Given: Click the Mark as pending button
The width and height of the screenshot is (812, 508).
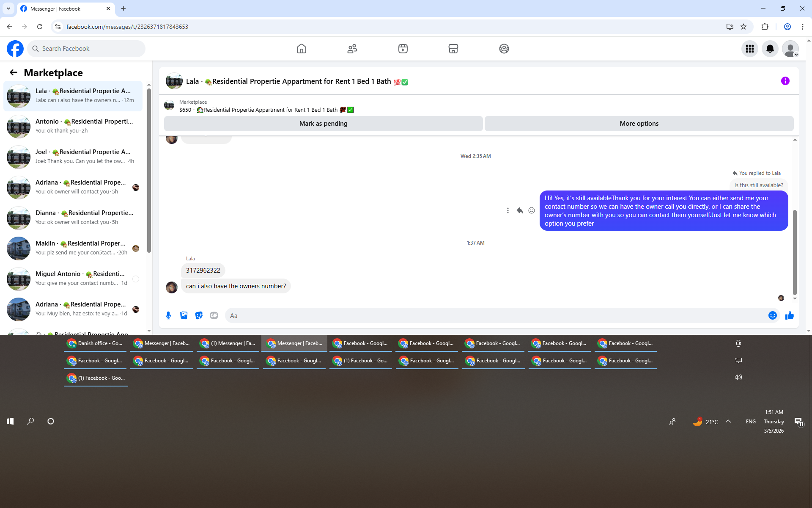Looking at the screenshot, I should point(324,124).
